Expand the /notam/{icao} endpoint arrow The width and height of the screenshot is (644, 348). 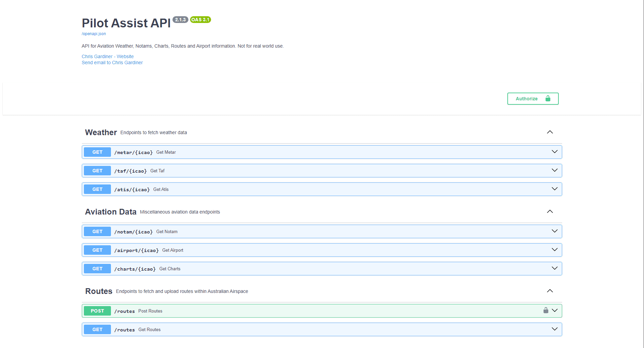(x=555, y=231)
